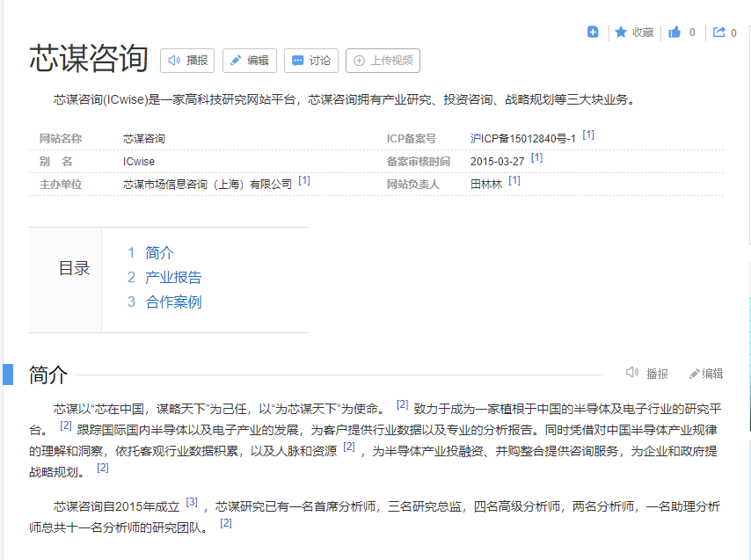The image size is (751, 560).
Task: Click the star 收藏 favorite icon
Action: coord(621,32)
